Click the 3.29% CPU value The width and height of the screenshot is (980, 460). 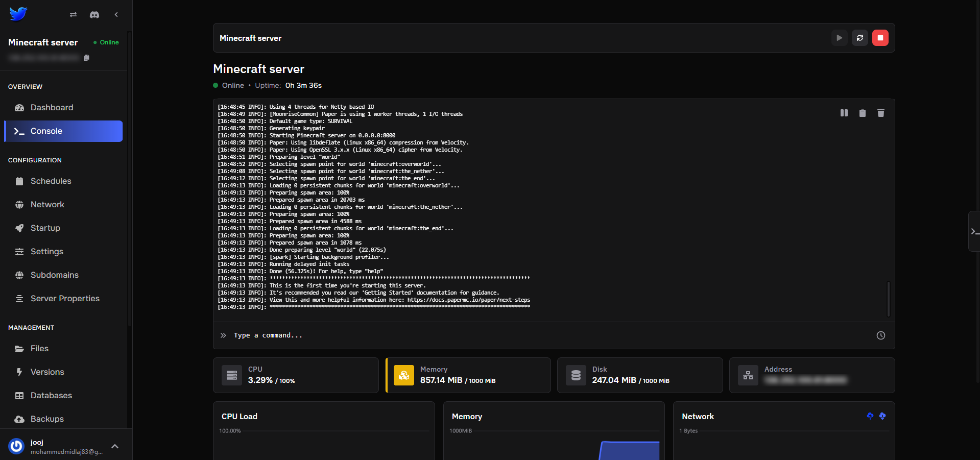pos(260,380)
